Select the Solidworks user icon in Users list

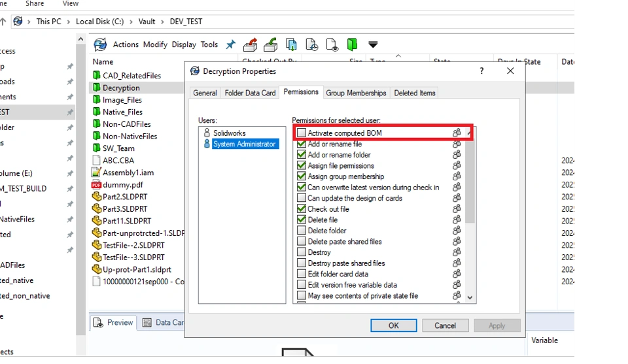point(207,133)
